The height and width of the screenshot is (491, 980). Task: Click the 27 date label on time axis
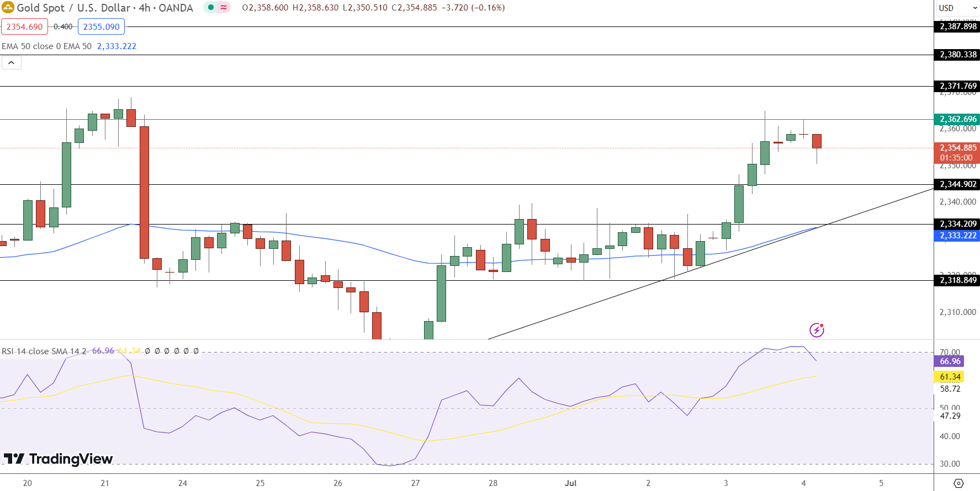pyautogui.click(x=415, y=483)
